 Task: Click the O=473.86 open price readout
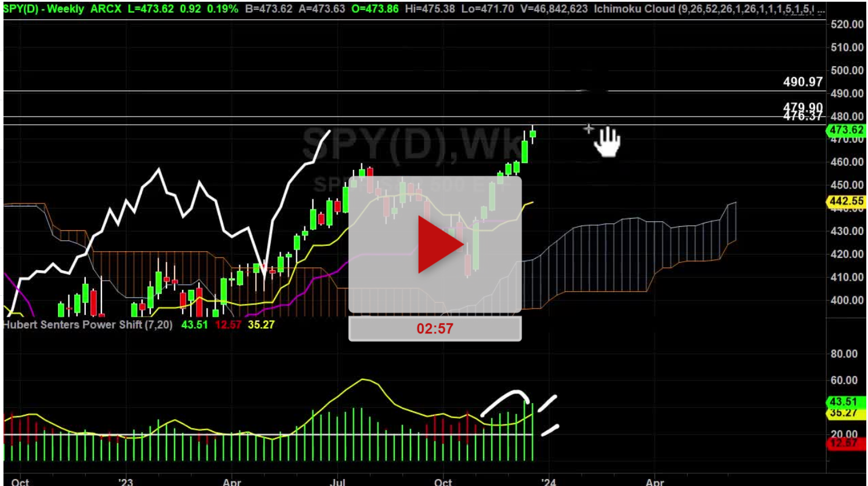click(375, 9)
